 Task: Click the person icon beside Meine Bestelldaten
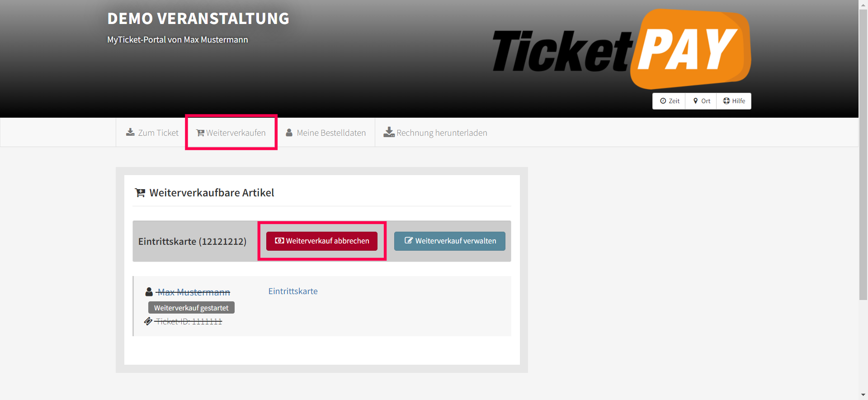(x=289, y=133)
